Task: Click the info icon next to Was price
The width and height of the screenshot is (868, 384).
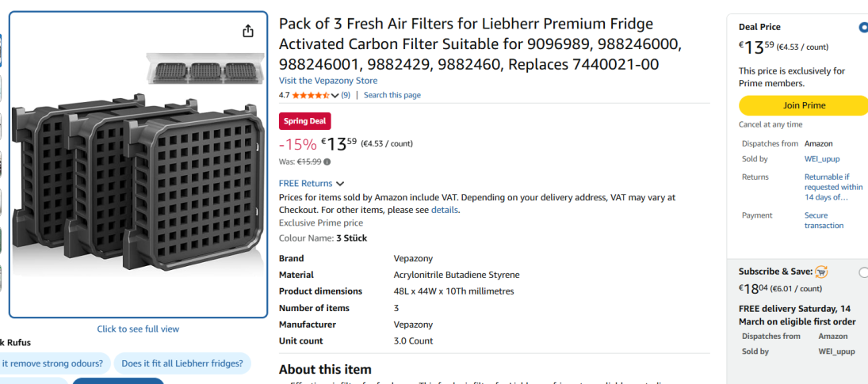Action: click(327, 162)
